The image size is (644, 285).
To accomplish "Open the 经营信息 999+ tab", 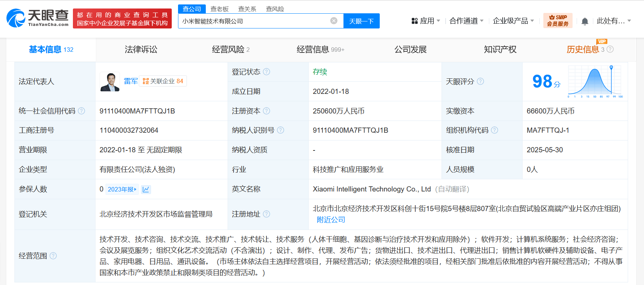I will coord(321,50).
